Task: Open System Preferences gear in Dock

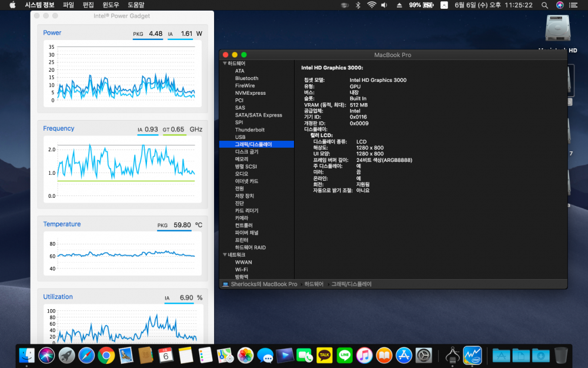Action: coord(424,355)
